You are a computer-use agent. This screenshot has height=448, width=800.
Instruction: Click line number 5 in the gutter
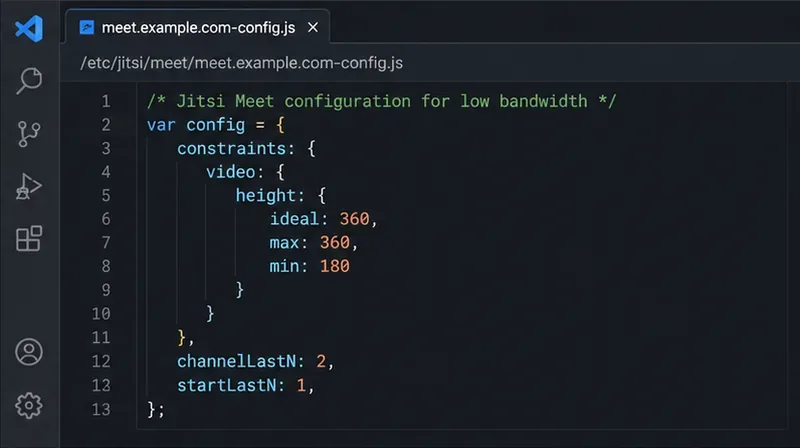[x=106, y=195]
